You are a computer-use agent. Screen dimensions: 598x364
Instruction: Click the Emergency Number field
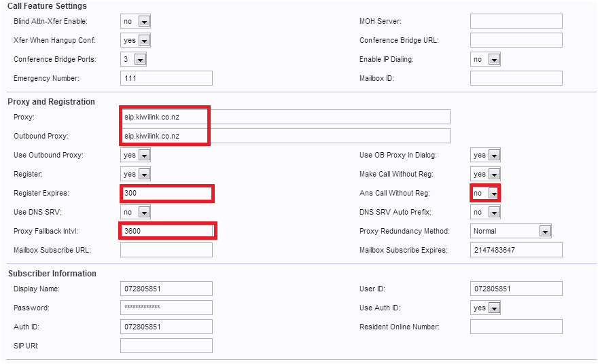(166, 78)
